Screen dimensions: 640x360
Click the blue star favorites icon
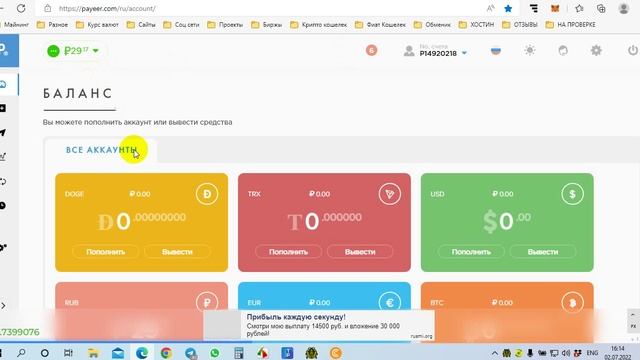point(508,8)
